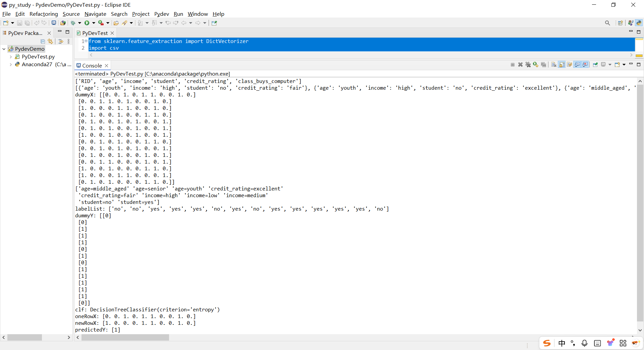Image resolution: width=644 pixels, height=350 pixels.
Task: Open the External Tools dropdown arrow
Action: [x=108, y=23]
